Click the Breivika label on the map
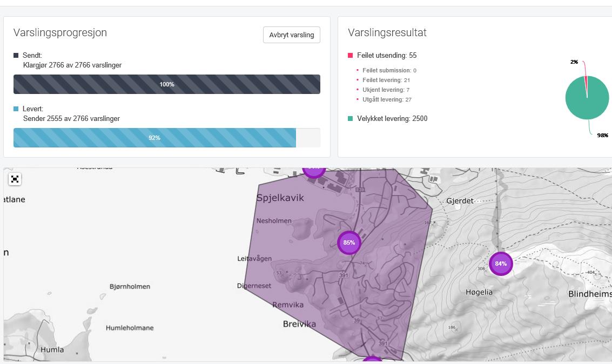This screenshot has width=612, height=364. pyautogui.click(x=299, y=324)
